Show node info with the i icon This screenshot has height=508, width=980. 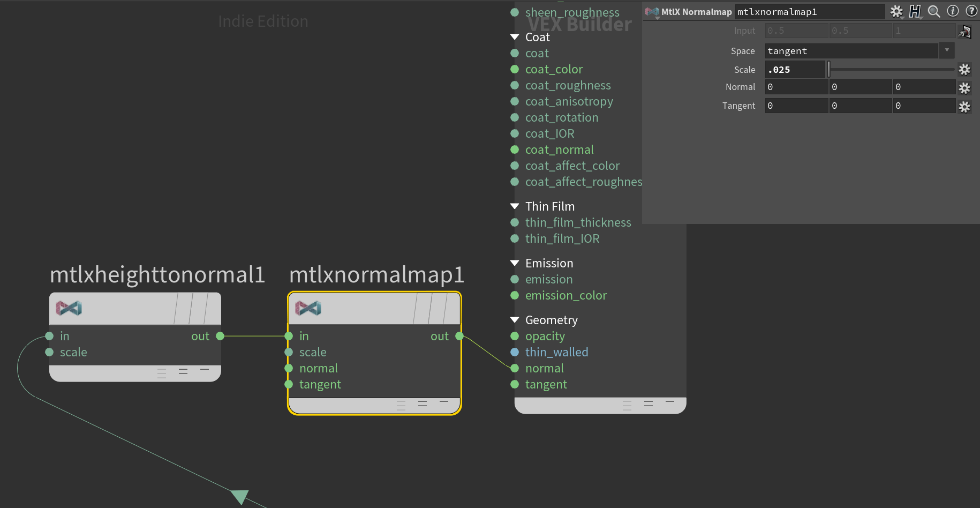click(953, 11)
